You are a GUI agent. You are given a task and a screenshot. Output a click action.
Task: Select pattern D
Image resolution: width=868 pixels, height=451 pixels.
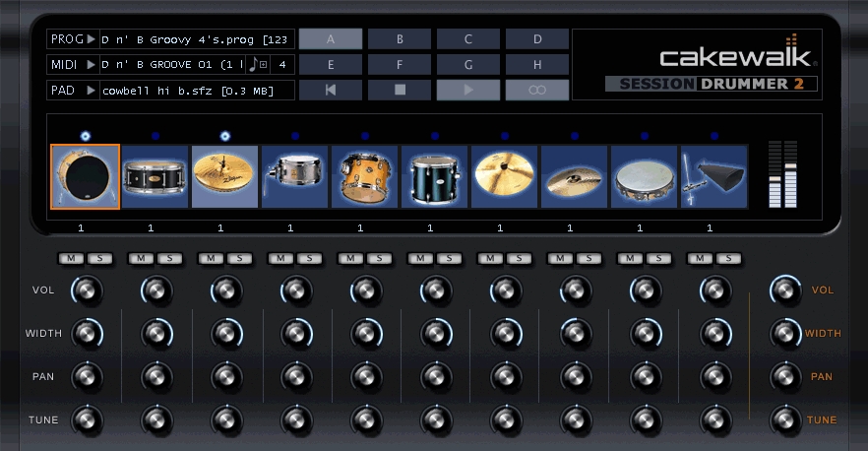(x=537, y=39)
